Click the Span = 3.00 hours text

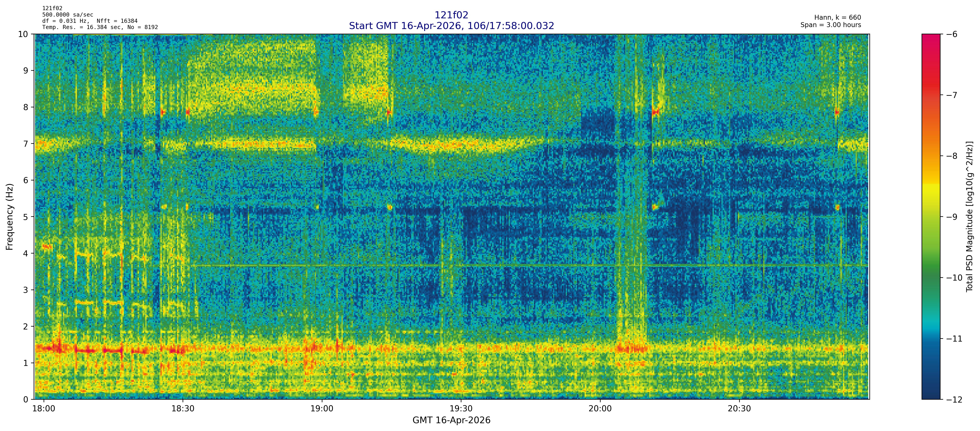(x=830, y=25)
